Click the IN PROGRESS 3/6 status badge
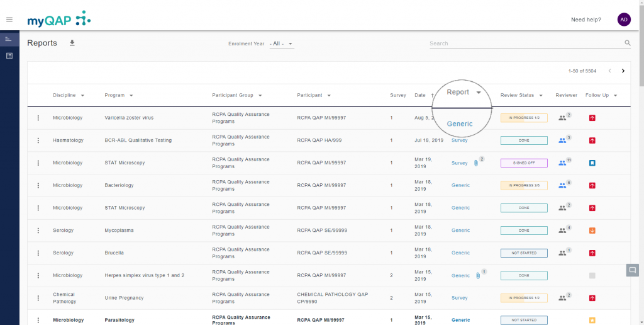The width and height of the screenshot is (644, 325). [x=524, y=186]
